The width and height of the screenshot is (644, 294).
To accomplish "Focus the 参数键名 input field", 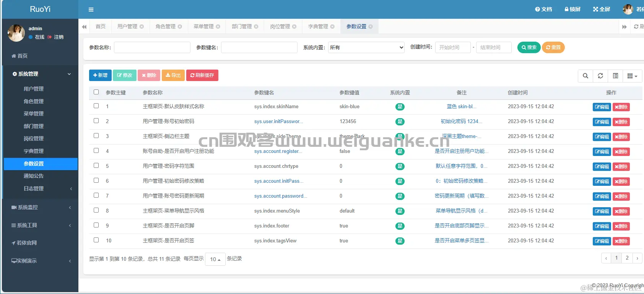I will pos(259,47).
